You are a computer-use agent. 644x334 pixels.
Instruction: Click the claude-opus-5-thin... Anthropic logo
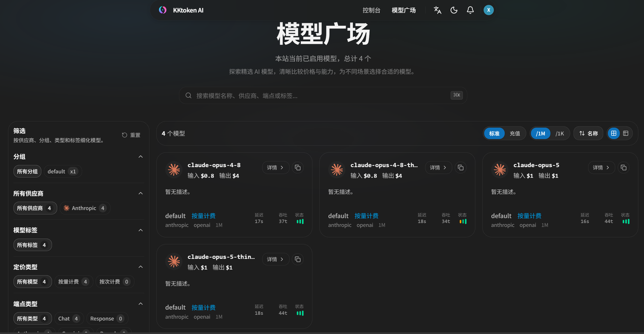pos(174,261)
